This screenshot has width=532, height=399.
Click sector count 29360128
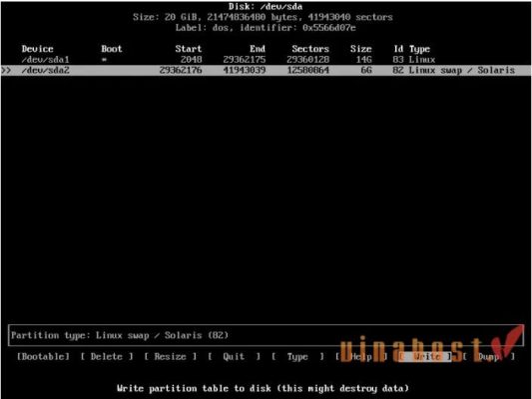point(307,60)
